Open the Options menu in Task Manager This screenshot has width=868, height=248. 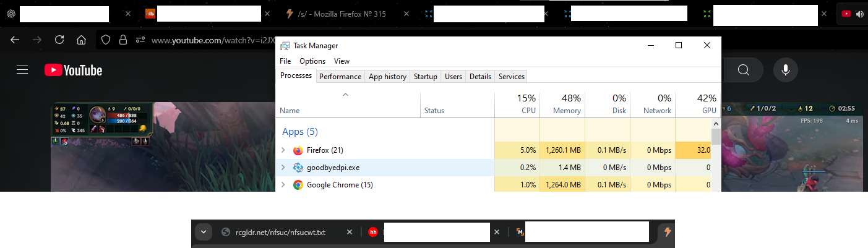click(x=312, y=61)
